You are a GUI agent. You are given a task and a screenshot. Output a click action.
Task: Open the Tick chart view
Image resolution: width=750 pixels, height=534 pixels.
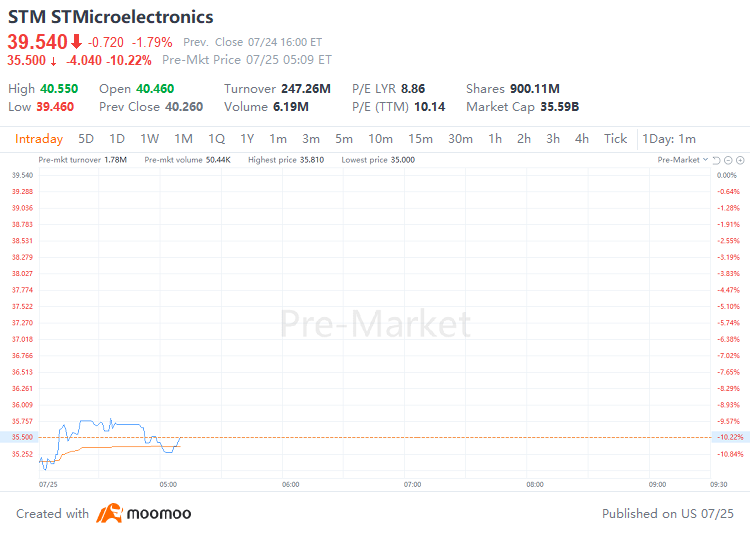[x=615, y=139]
